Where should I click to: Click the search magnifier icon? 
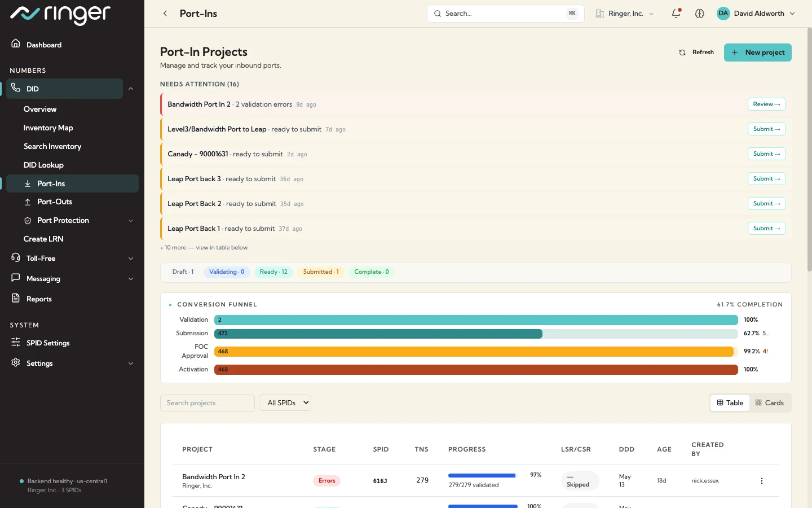tap(438, 14)
